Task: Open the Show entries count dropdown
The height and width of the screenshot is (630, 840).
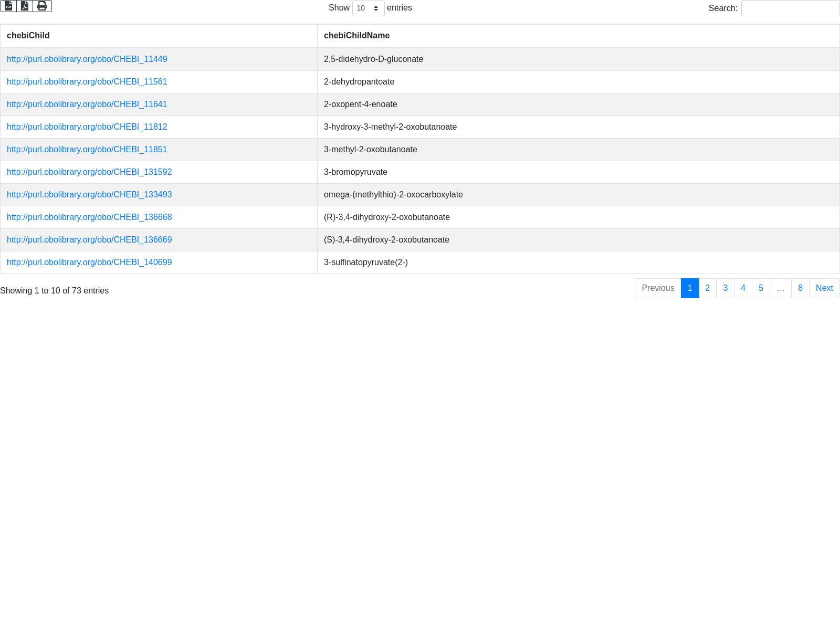Action: tap(368, 8)
